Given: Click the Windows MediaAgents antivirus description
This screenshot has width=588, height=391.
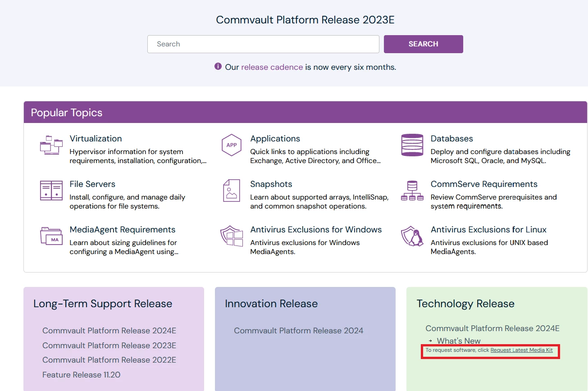Looking at the screenshot, I should click(305, 247).
